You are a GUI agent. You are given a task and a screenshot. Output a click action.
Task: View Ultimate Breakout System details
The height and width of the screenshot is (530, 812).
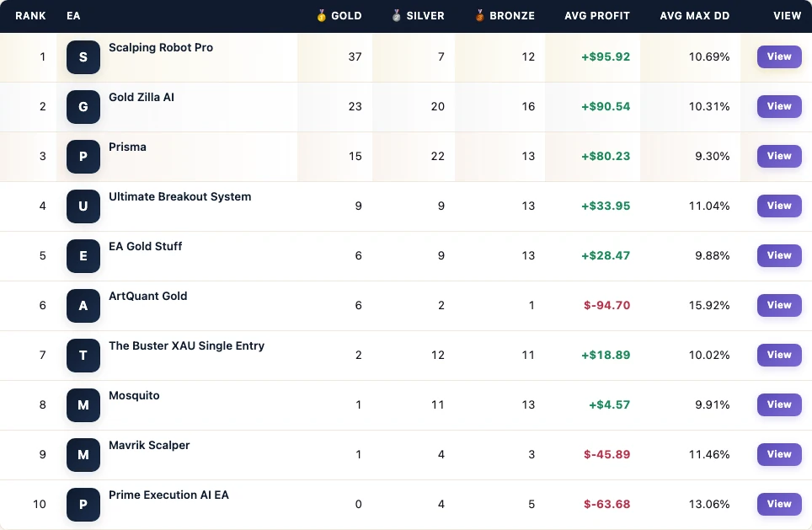pos(779,206)
